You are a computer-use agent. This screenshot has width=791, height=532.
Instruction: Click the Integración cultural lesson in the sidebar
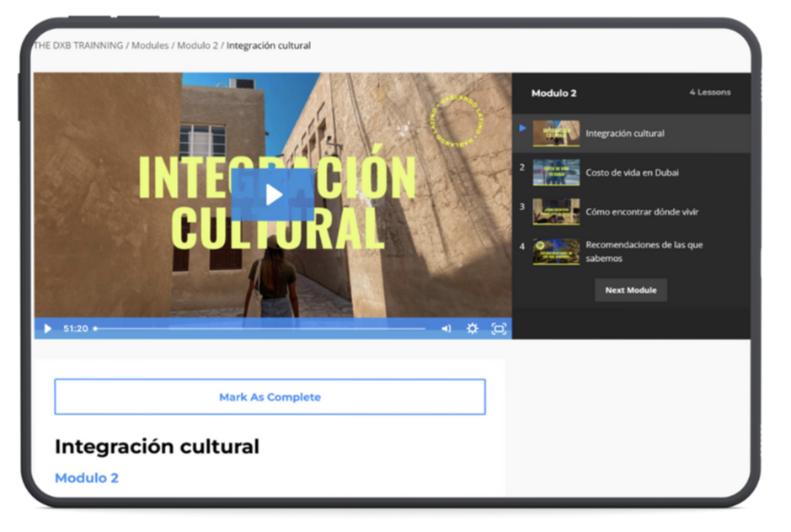click(x=625, y=133)
